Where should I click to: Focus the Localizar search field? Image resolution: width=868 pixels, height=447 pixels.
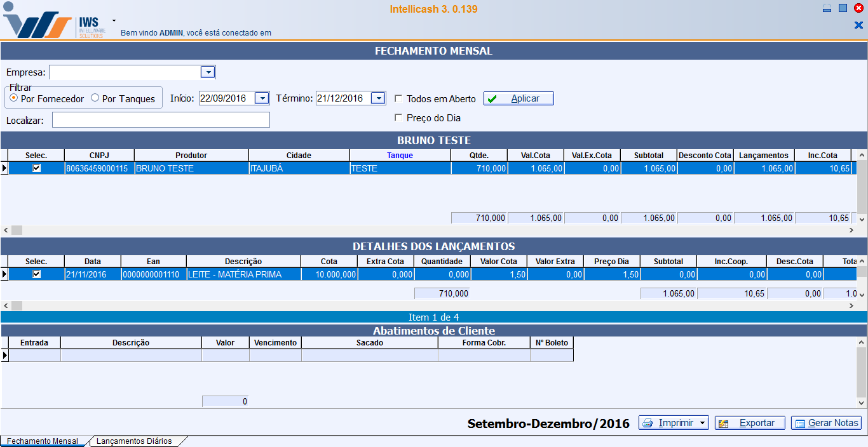[161, 119]
